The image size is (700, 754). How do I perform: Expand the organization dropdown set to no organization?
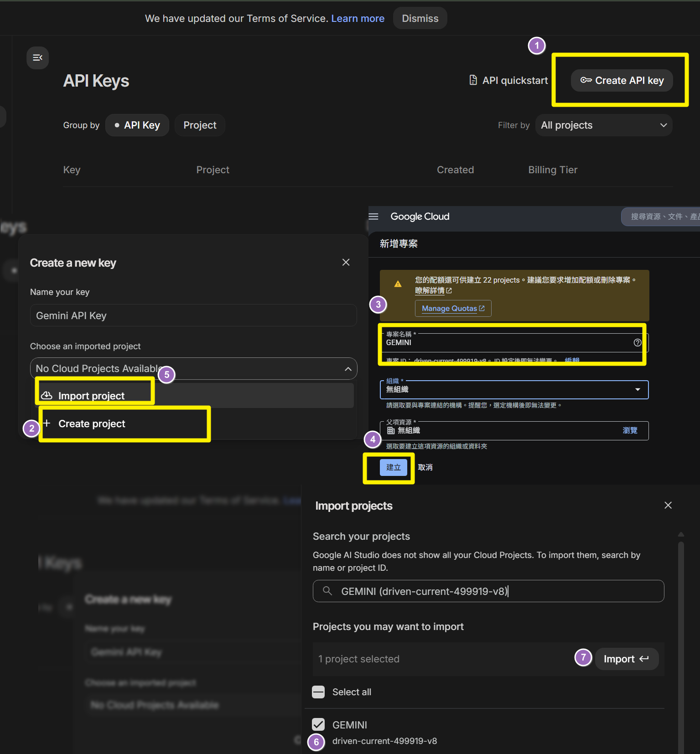[514, 390]
